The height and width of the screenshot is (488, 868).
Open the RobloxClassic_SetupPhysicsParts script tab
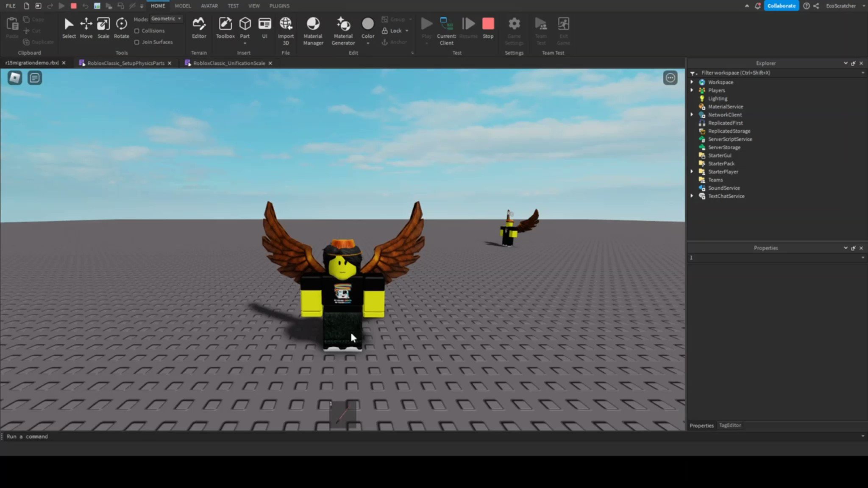click(x=125, y=63)
